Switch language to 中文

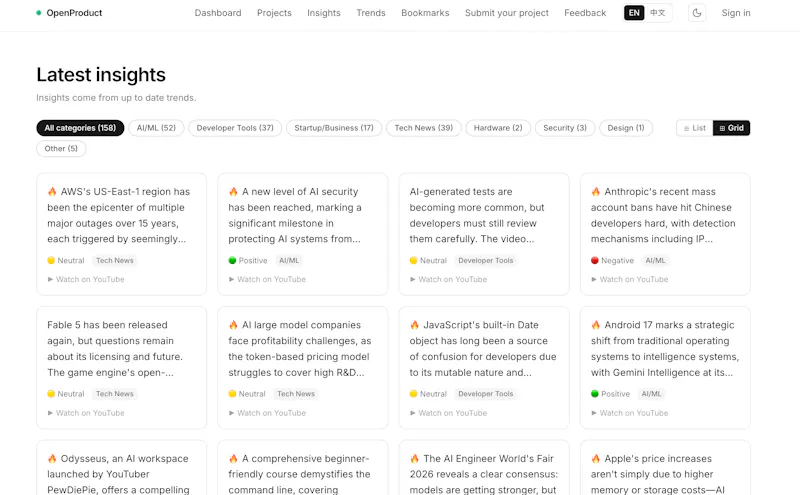tap(658, 13)
